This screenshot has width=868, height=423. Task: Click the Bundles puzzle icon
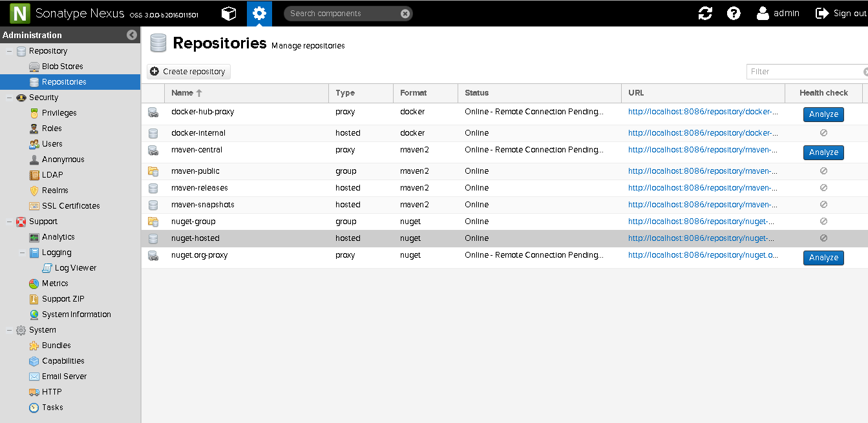pos(34,346)
